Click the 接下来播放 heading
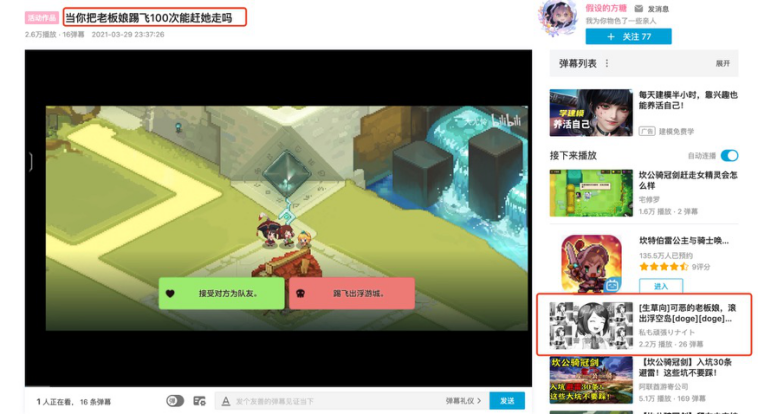758x414 pixels. pos(573,155)
